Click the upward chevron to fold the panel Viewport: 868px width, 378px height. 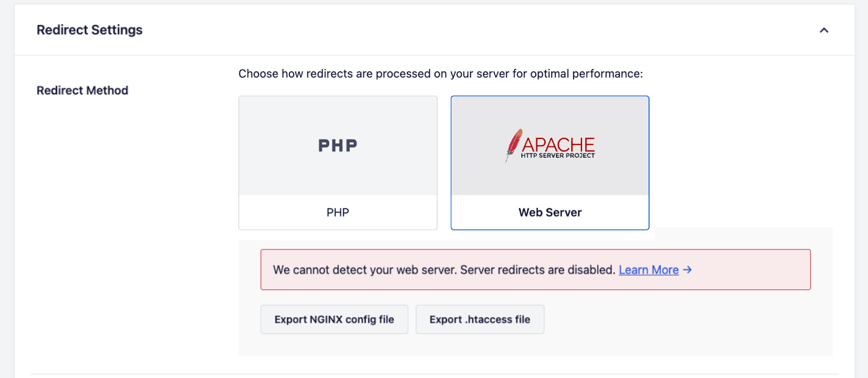point(824,29)
